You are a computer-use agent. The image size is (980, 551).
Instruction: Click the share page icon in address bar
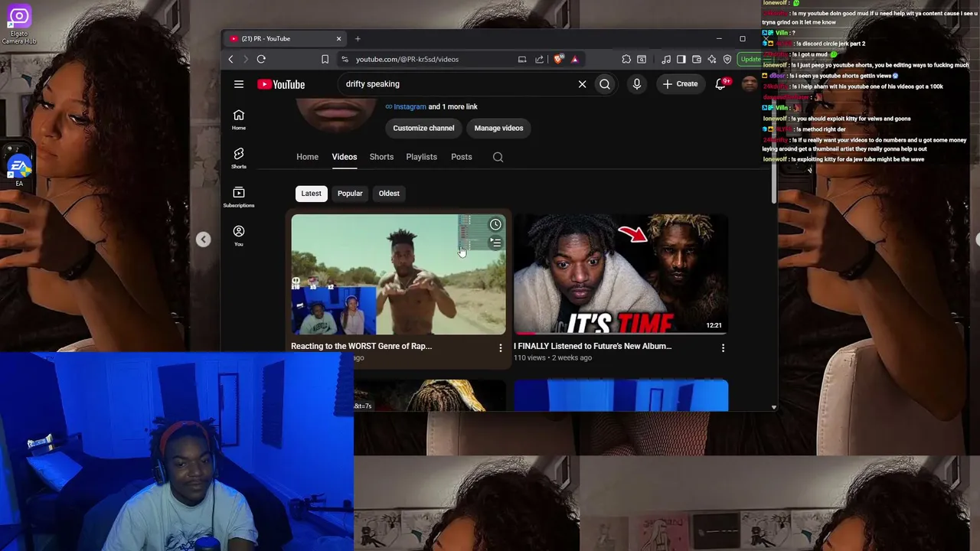click(539, 59)
